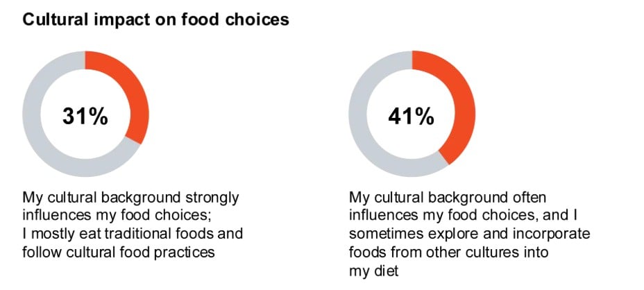The height and width of the screenshot is (290, 644).
Task: Select line "sometimes explore and incorporate"
Action: pos(470,234)
